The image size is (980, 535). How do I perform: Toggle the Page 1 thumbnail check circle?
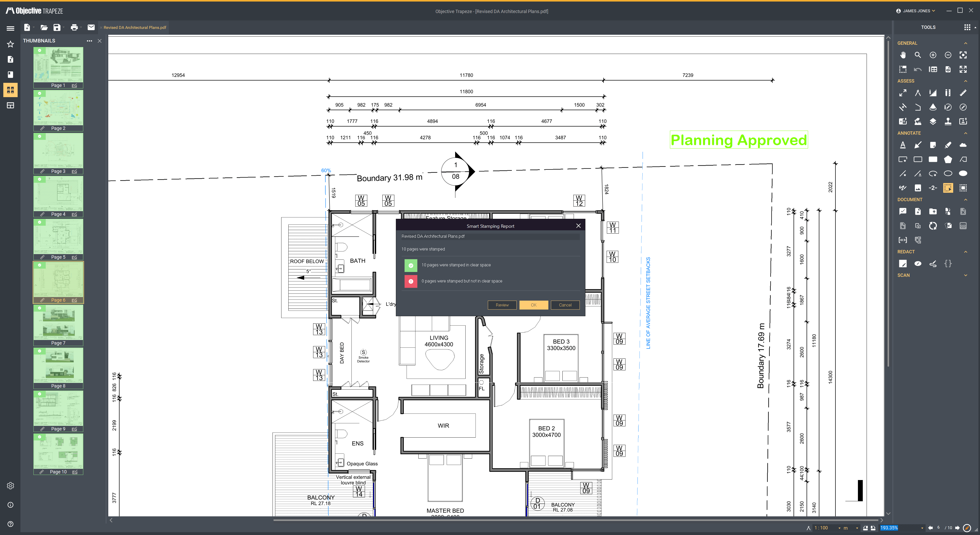[x=40, y=50]
